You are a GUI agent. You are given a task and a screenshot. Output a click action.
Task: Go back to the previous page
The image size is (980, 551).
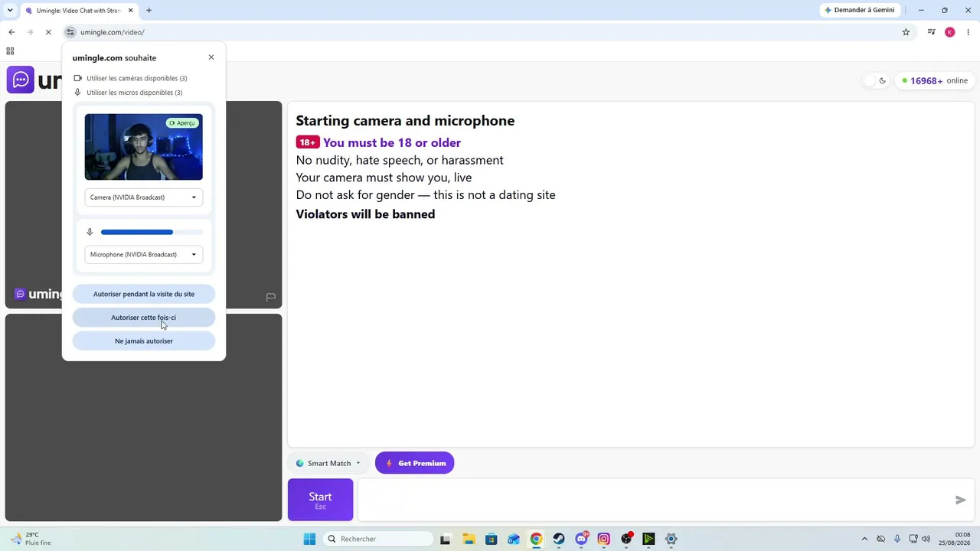pos(11,32)
